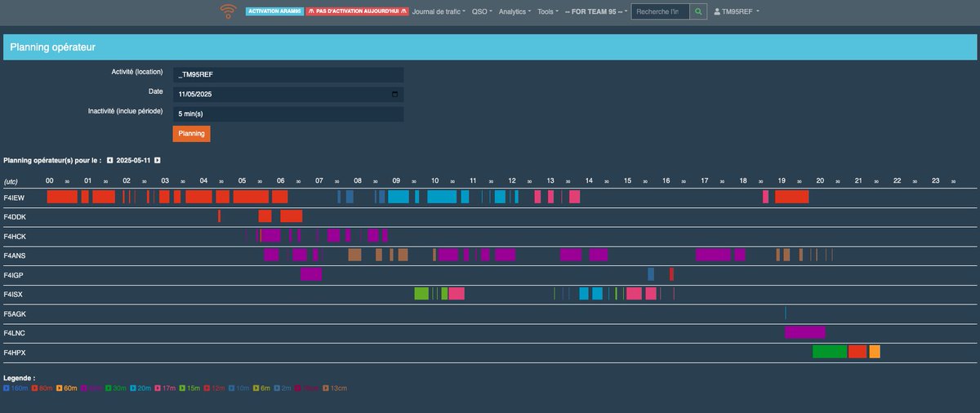
Task: Click the 80m legend entry
Action: pyautogui.click(x=42, y=389)
